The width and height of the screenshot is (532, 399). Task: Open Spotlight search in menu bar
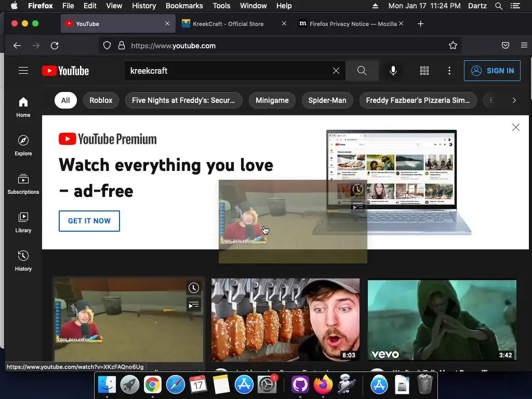498,6
